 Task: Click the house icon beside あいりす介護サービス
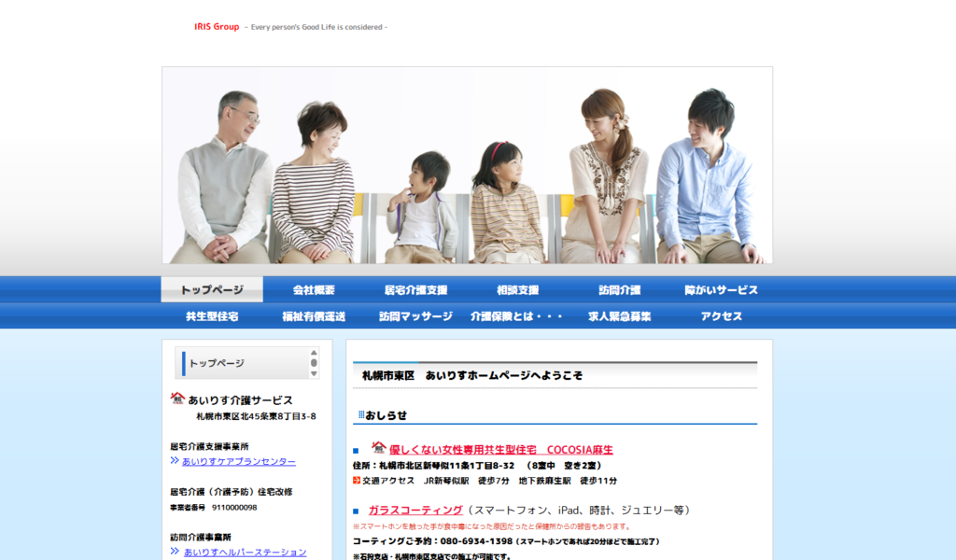coord(177,399)
